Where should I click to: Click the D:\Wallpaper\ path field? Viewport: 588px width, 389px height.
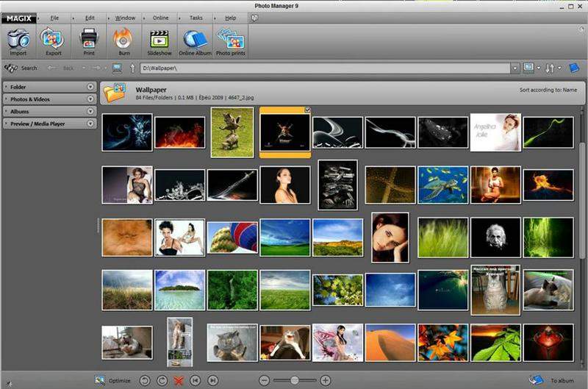326,68
